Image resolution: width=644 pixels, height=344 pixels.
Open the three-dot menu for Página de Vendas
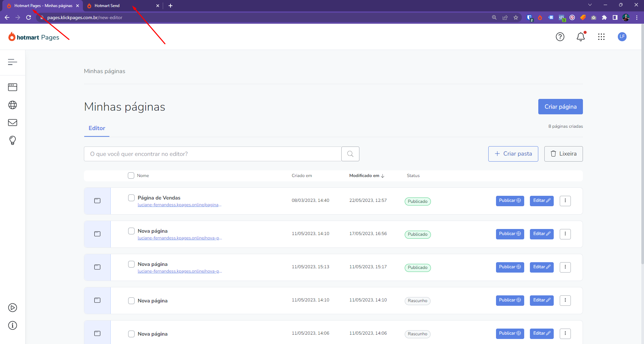[x=565, y=201]
